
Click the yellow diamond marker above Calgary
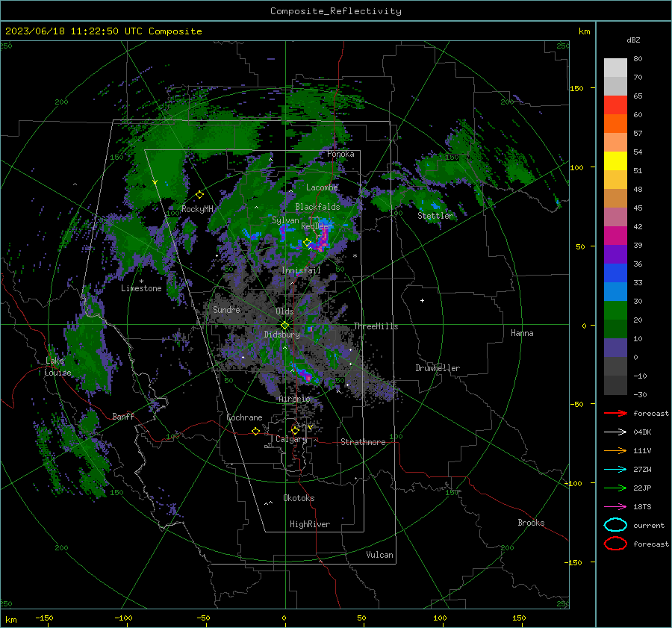pos(295,430)
